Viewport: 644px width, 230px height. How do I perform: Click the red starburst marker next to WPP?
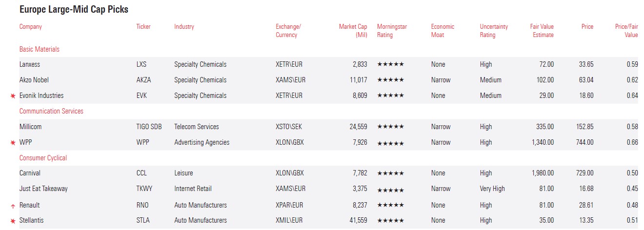pos(13,143)
